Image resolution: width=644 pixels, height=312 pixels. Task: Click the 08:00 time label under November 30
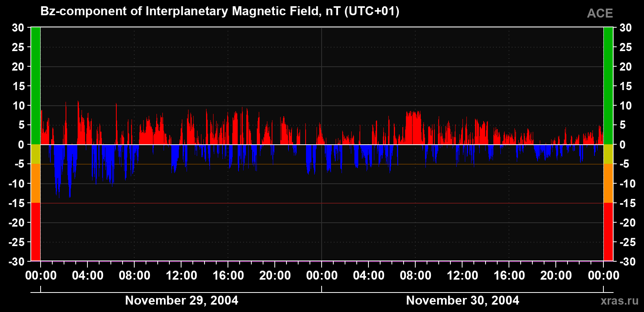click(416, 275)
